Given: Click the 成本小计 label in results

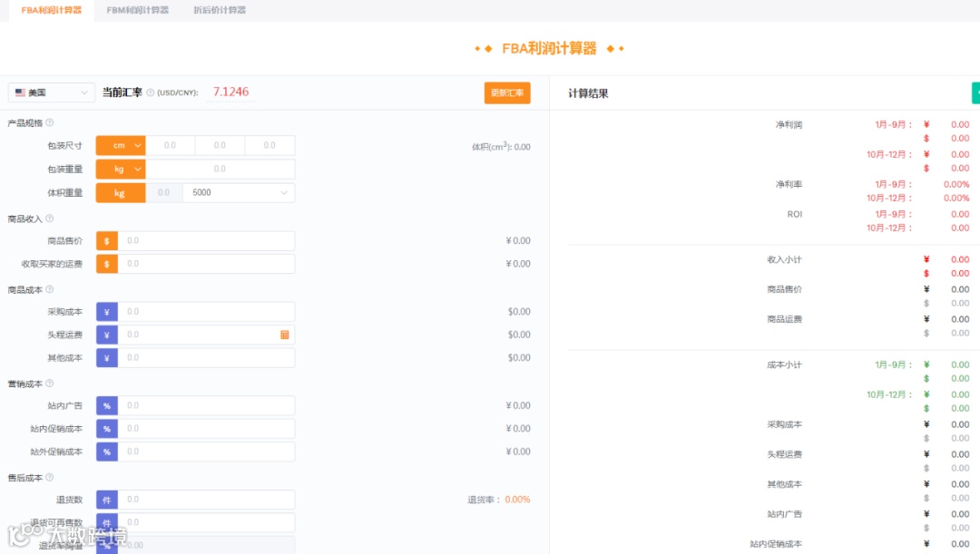Looking at the screenshot, I should click(x=784, y=364).
